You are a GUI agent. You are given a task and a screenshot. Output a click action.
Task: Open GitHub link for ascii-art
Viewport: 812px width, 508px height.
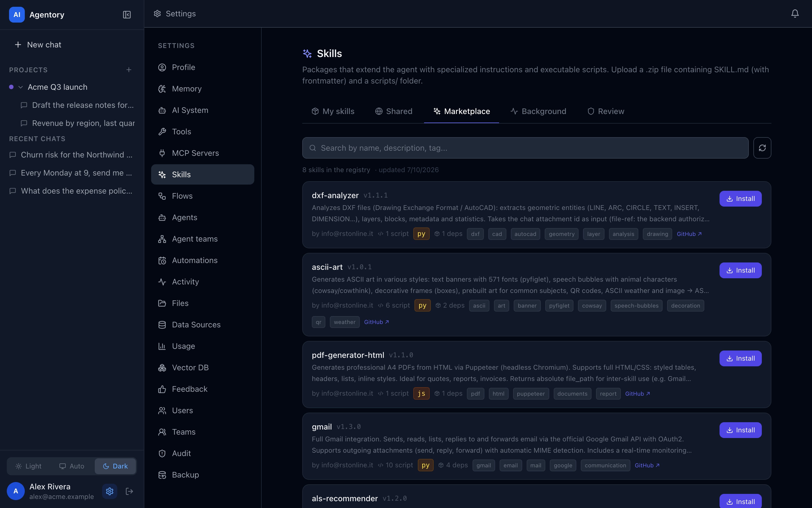[376, 322]
